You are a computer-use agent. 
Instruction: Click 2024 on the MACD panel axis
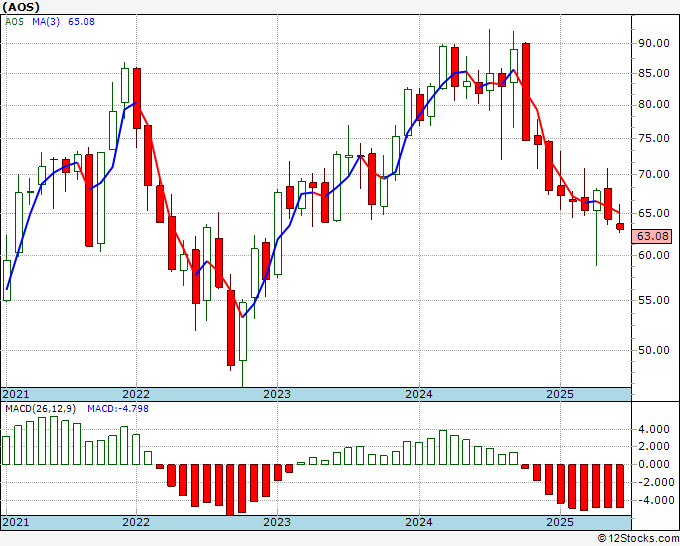tap(419, 522)
